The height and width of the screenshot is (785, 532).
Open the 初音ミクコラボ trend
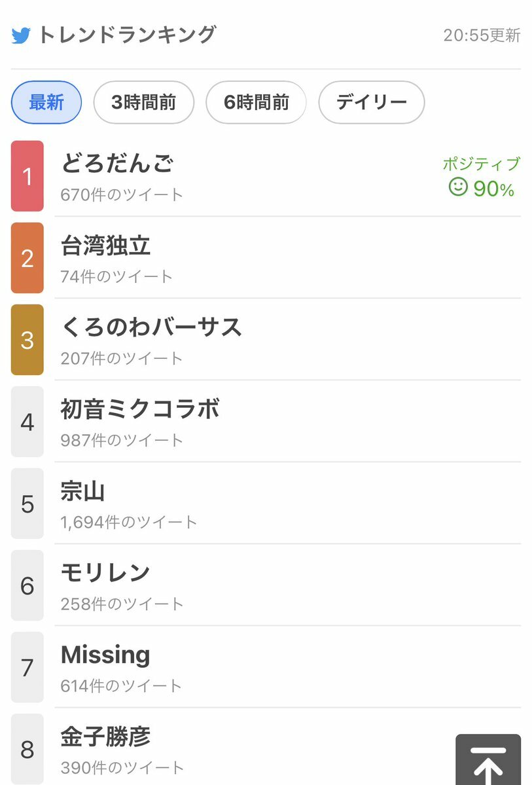coord(140,409)
